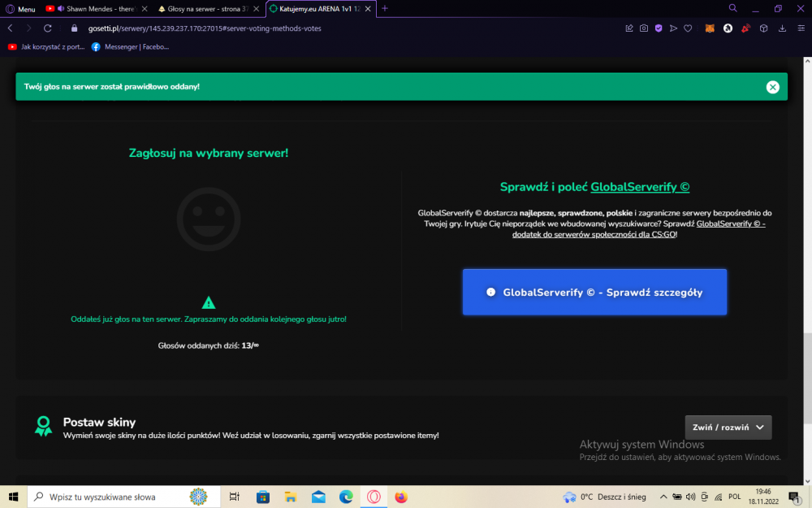This screenshot has height=508, width=812.
Task: Open the round white extension icon
Action: (x=728, y=28)
